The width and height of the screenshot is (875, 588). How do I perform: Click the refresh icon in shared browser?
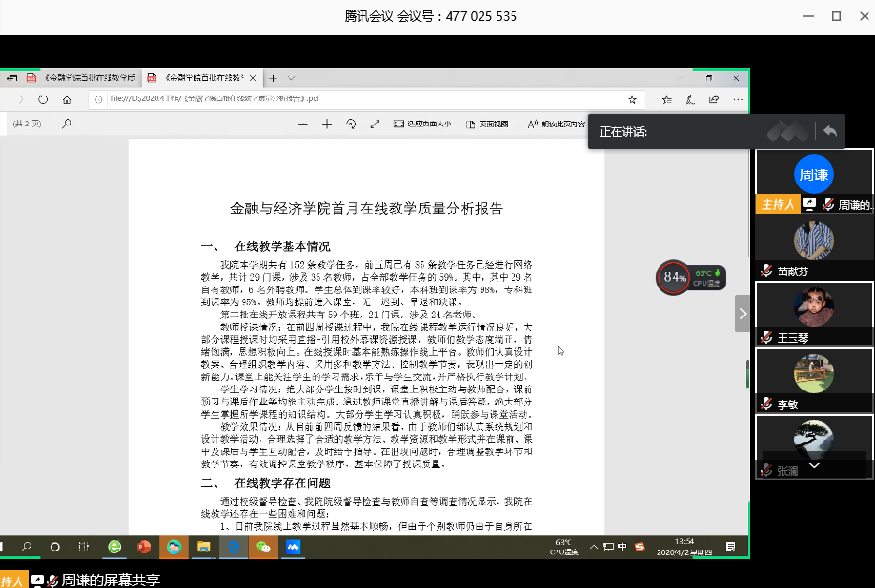pyautogui.click(x=43, y=100)
